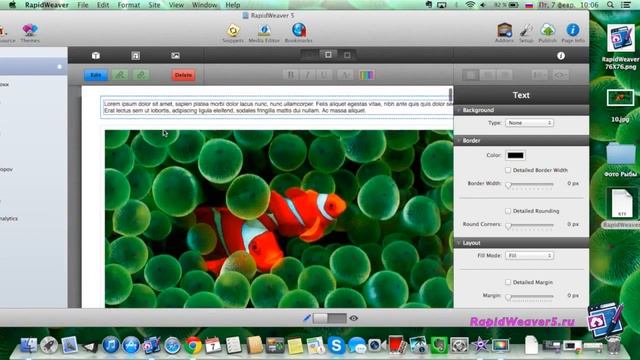Choose the rightmost view-size icon in dark bar
The height and width of the screenshot is (360, 640).
tap(347, 55)
